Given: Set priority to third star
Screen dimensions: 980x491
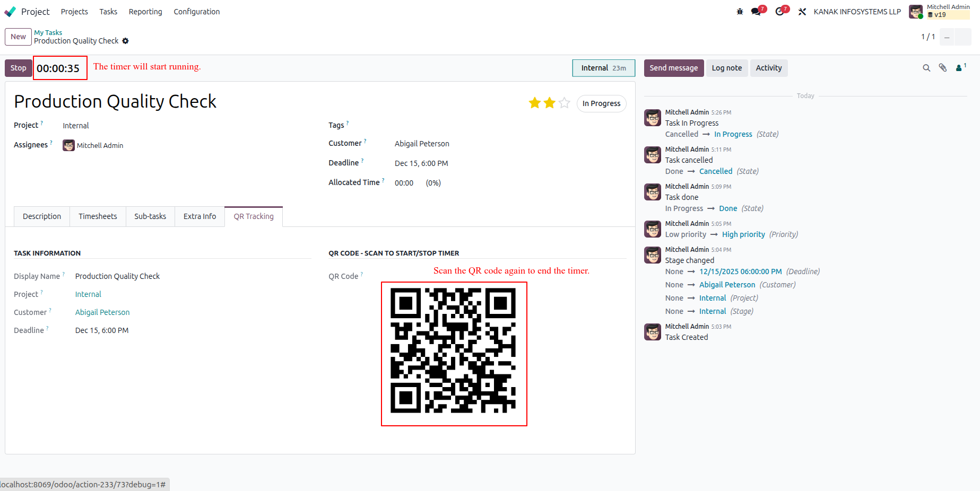Looking at the screenshot, I should (x=565, y=103).
